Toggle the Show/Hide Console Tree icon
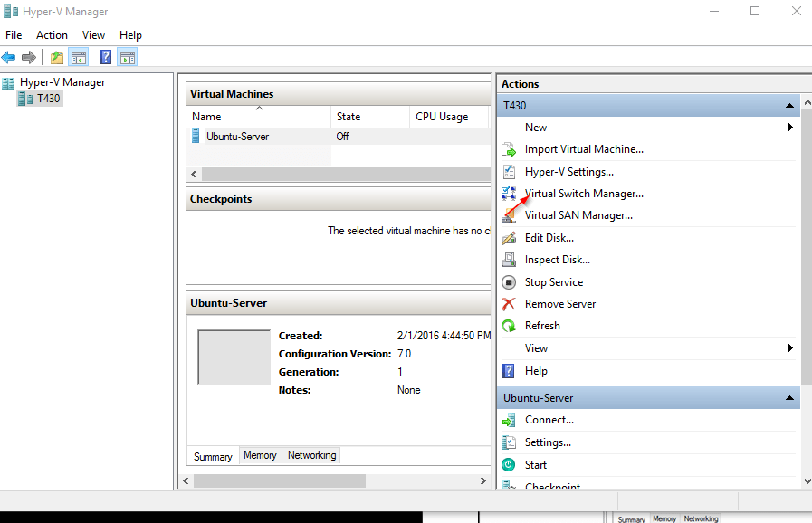Screen dimensions: 812x523 [78, 58]
